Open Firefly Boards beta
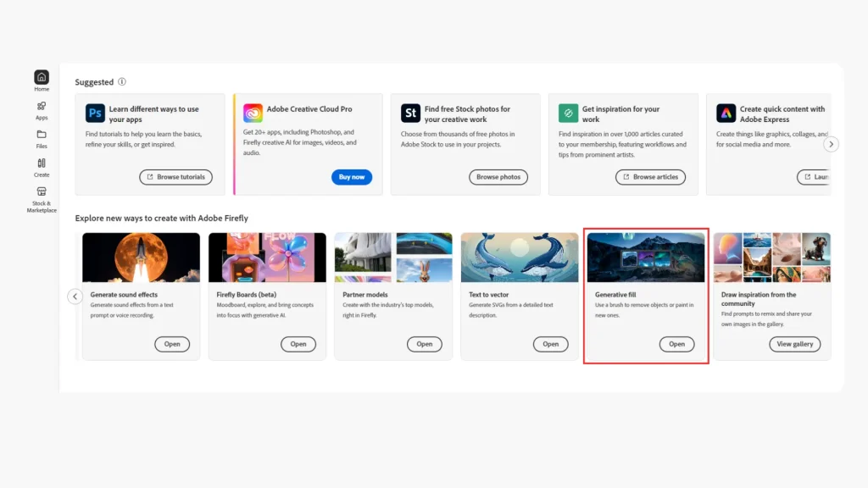Screen dimensions: 868x488 click(298, 344)
